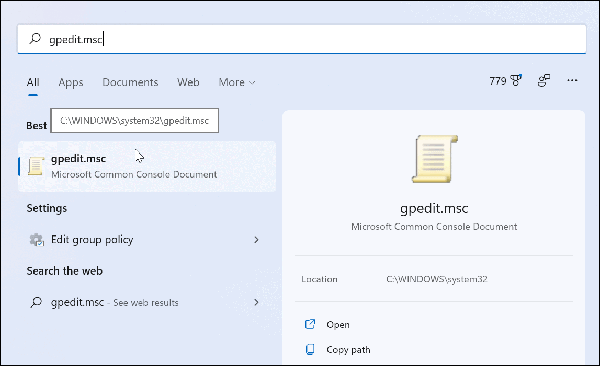Expand the Edit group policy arrow
600x366 pixels.
coord(256,240)
